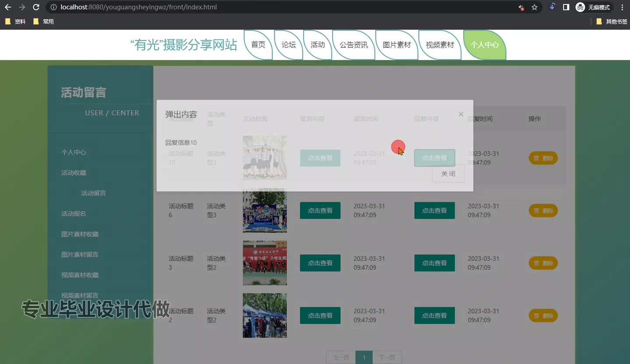Select 活动留言 in the sidebar menu

pos(93,193)
